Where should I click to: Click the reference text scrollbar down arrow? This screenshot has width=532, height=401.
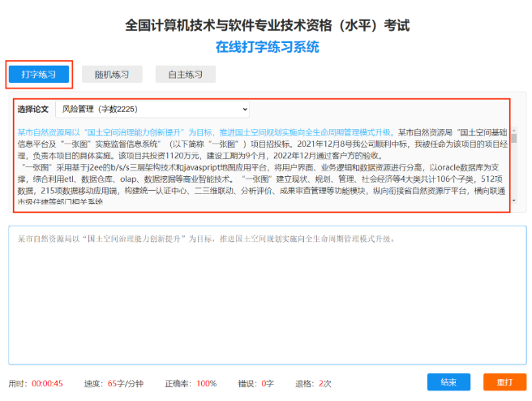point(513,199)
